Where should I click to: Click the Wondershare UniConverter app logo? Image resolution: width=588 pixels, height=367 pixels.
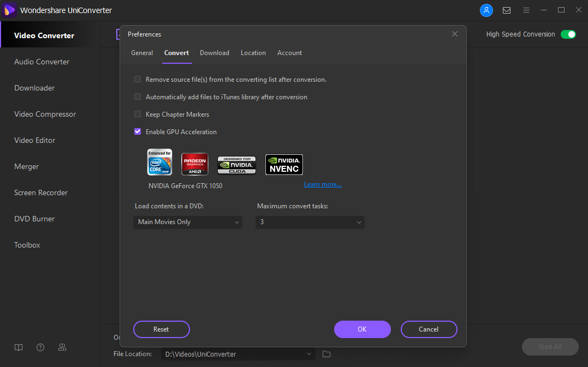(9, 10)
